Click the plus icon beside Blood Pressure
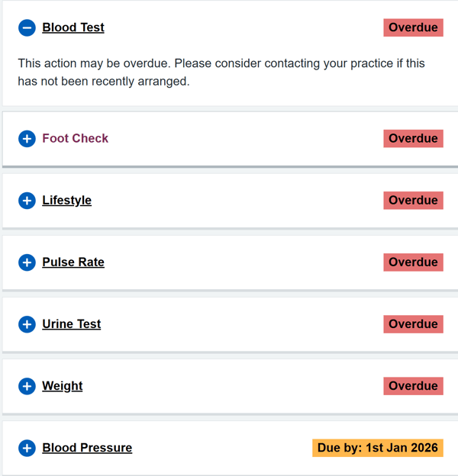 pyautogui.click(x=27, y=448)
